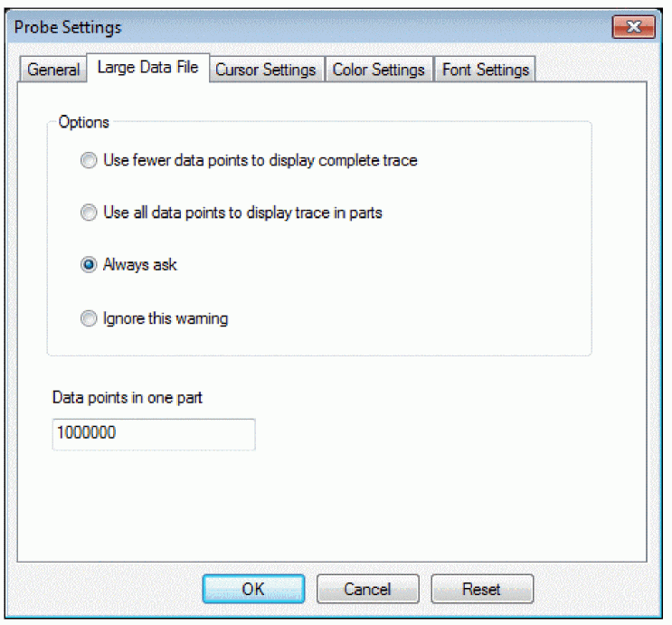Select the Large Data File tab
The width and height of the screenshot is (672, 625).
[147, 67]
